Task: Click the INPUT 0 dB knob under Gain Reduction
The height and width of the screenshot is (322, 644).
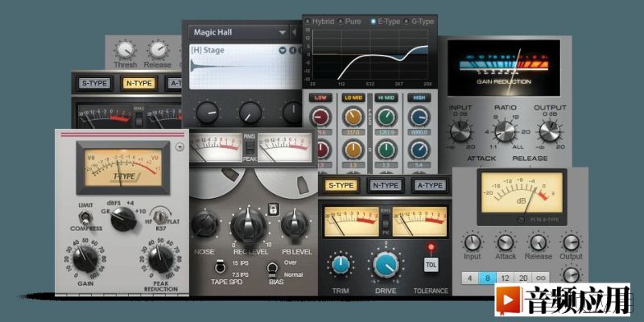Action: pos(460,131)
